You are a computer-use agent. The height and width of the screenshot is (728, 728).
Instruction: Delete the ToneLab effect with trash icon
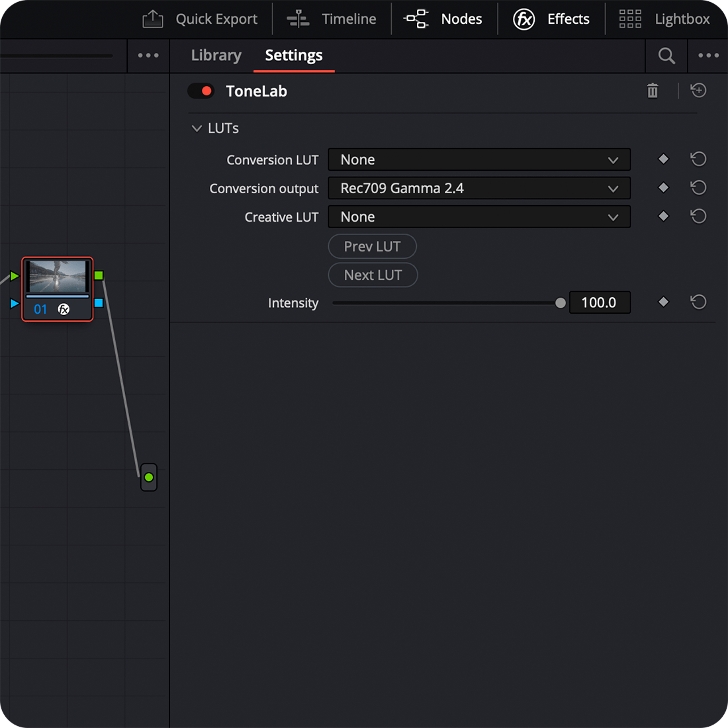click(x=653, y=91)
